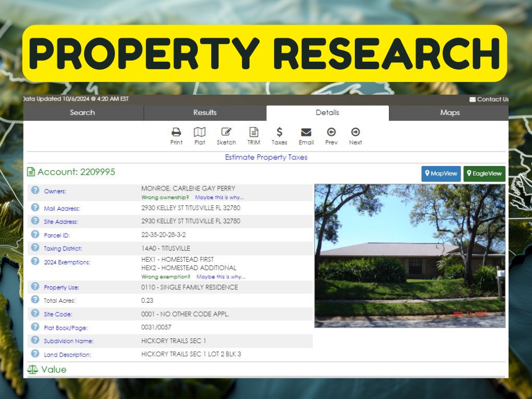
Task: Click the 'Wrong exemption?' text
Action: tap(165, 277)
